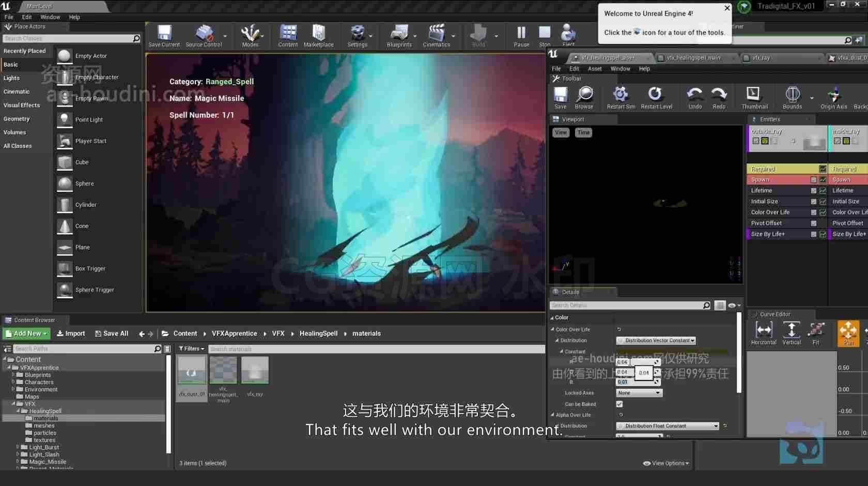
Task: Add the Cube actor icon
Action: click(x=65, y=162)
